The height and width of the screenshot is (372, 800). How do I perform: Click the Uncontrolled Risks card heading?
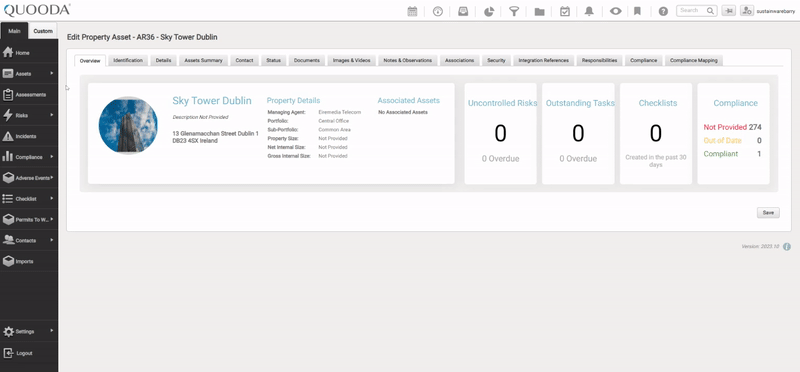pos(502,103)
